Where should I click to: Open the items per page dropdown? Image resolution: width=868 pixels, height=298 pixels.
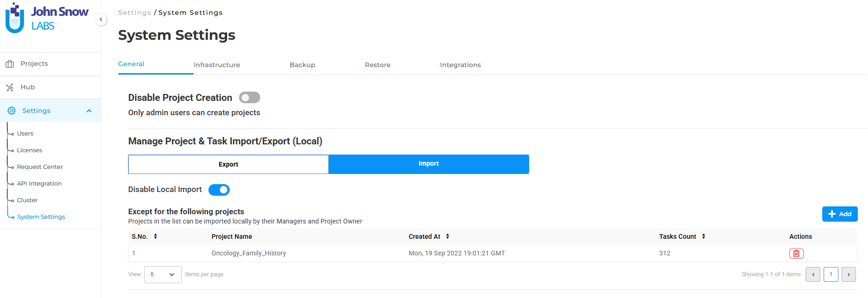162,274
